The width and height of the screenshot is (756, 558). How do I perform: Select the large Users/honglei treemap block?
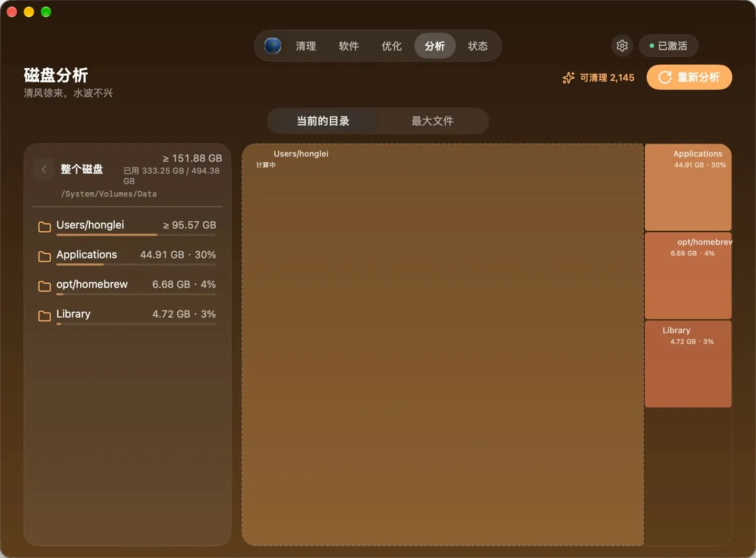point(443,345)
